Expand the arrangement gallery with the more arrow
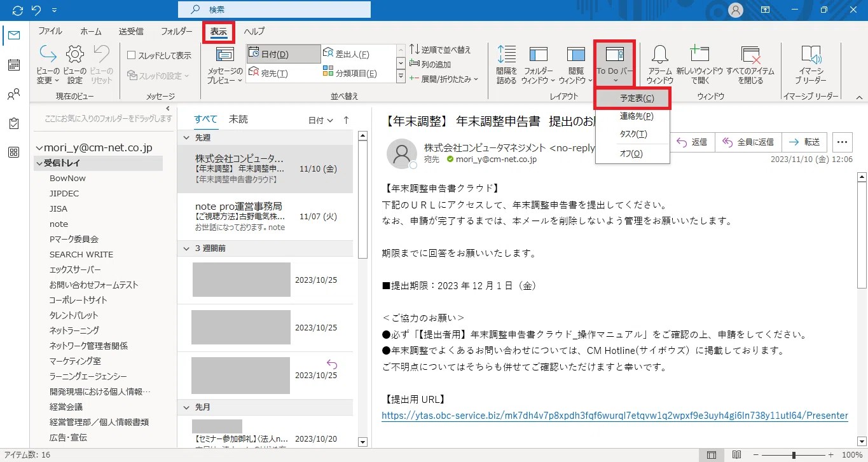Screen dimensions: 868x462 401,76
